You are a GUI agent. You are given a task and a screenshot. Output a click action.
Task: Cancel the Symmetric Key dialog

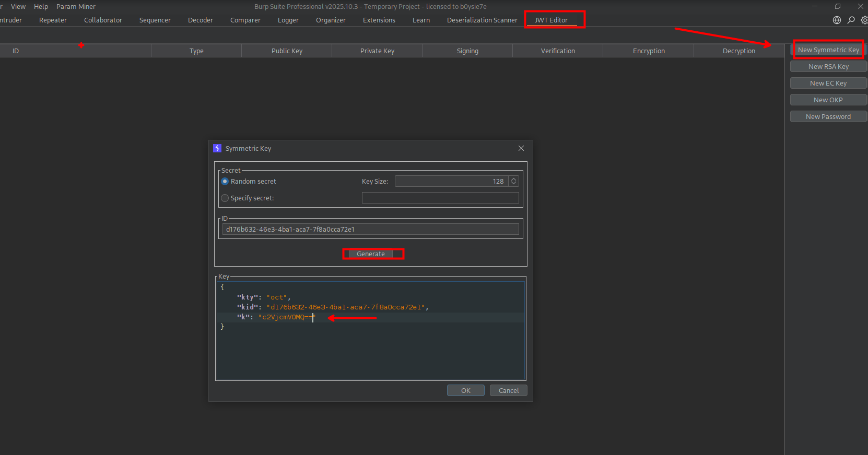pos(508,390)
